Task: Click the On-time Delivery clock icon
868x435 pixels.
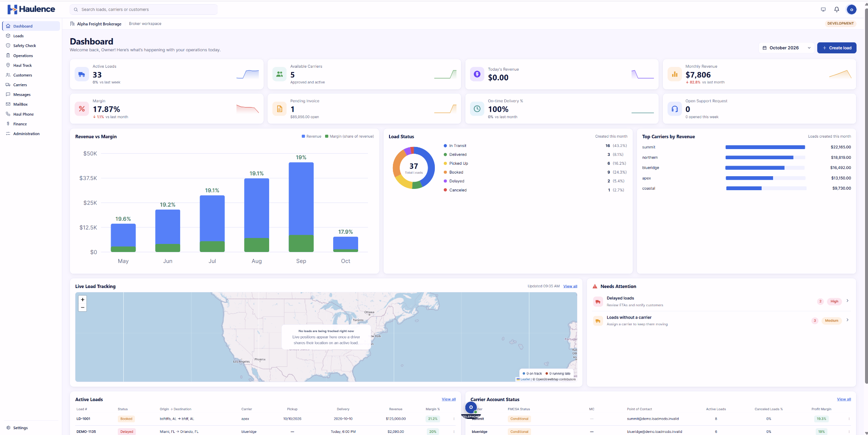Action: 477,109
